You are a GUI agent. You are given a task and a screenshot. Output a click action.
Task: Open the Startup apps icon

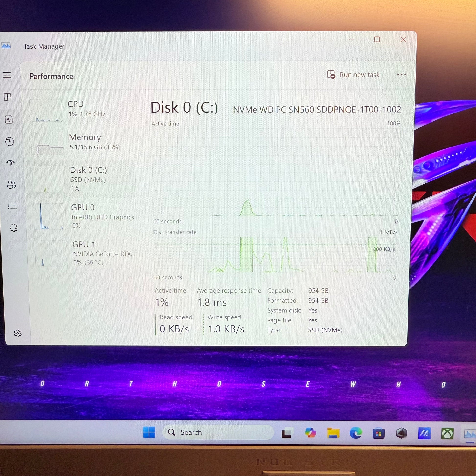pos(11,163)
